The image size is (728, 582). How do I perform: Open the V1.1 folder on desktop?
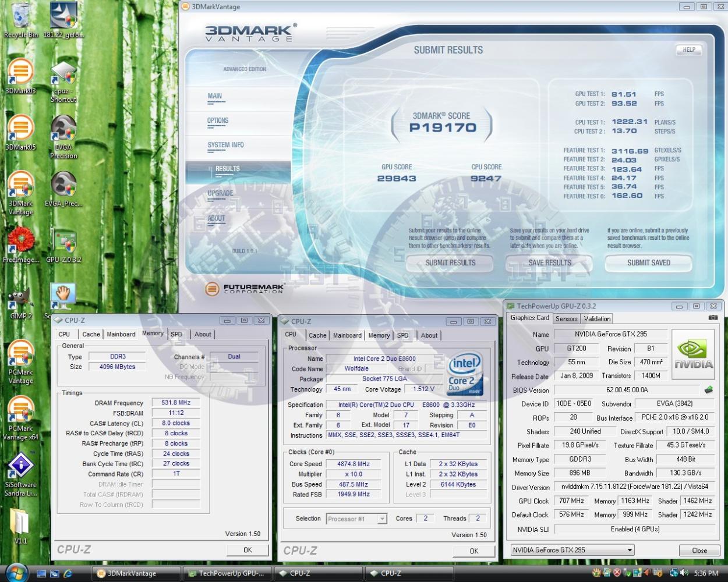point(20,527)
